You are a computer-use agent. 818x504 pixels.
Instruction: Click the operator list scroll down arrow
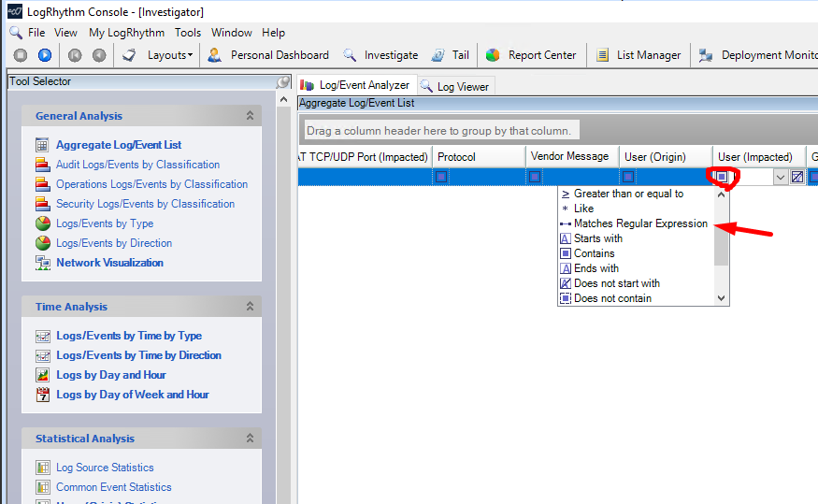click(721, 298)
